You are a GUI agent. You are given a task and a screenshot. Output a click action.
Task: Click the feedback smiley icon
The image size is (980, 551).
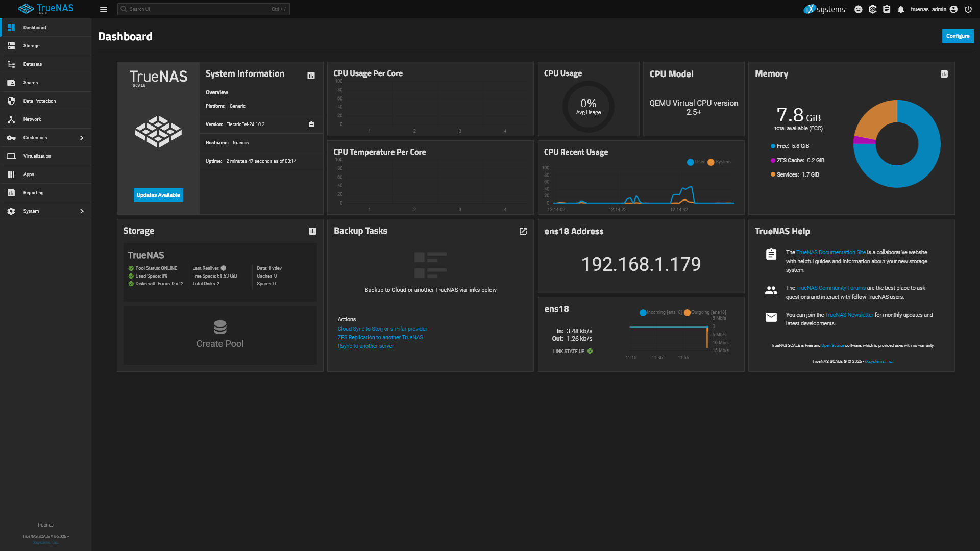point(858,9)
